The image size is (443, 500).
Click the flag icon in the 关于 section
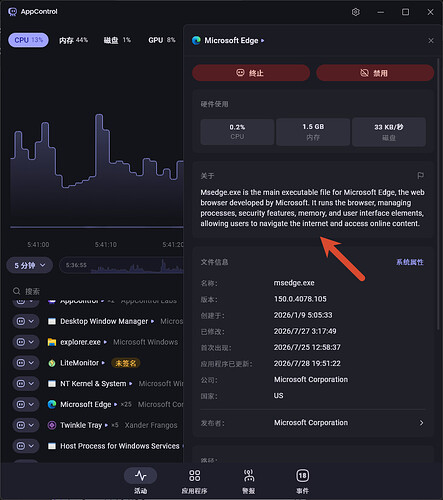point(421,175)
